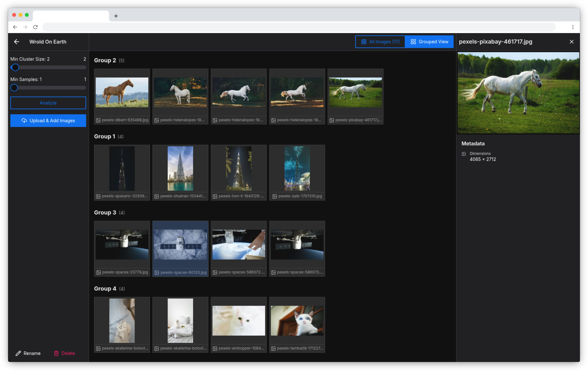Switch to the All Images (17) tab
Screen dimensions: 588x370
[x=380, y=42]
